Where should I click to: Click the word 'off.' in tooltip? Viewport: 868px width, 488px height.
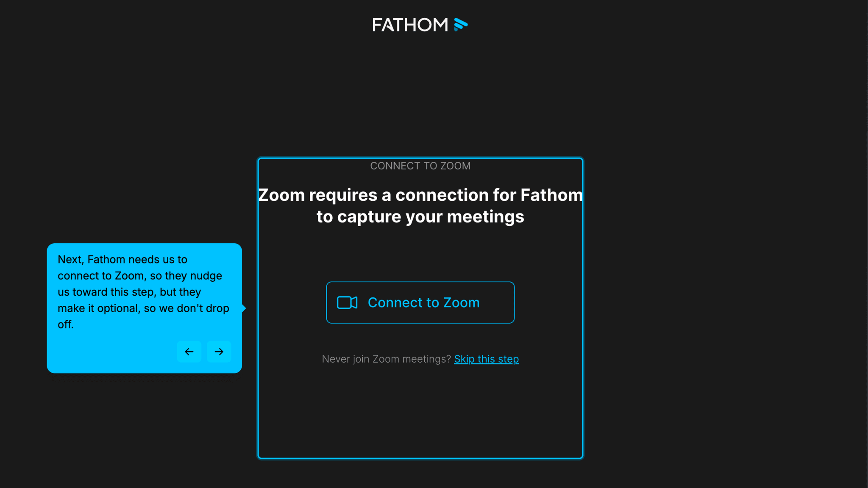[66, 324]
